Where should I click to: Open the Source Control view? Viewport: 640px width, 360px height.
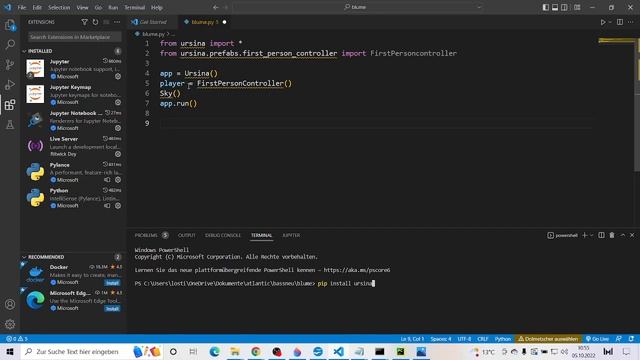10,64
